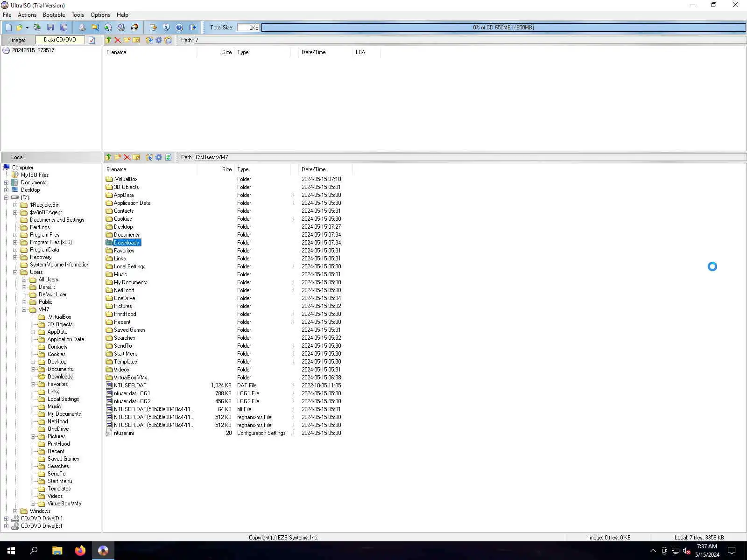
Task: Expand the Program Files (x86) tree node
Action: pyautogui.click(x=15, y=242)
